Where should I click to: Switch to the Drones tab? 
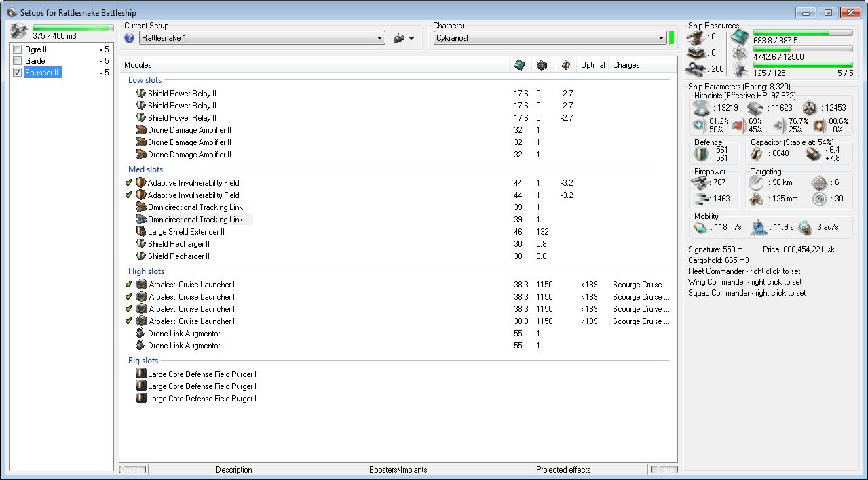(x=132, y=469)
